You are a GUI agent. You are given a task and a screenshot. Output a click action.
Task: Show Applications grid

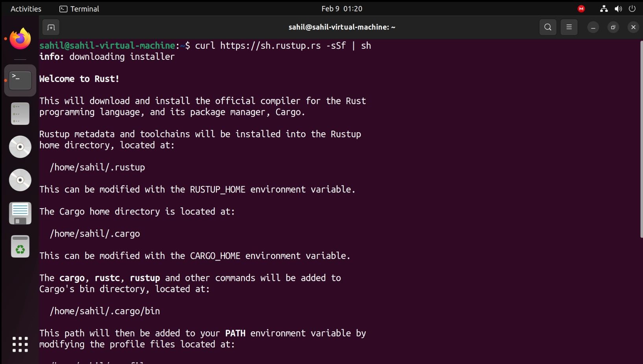point(20,344)
